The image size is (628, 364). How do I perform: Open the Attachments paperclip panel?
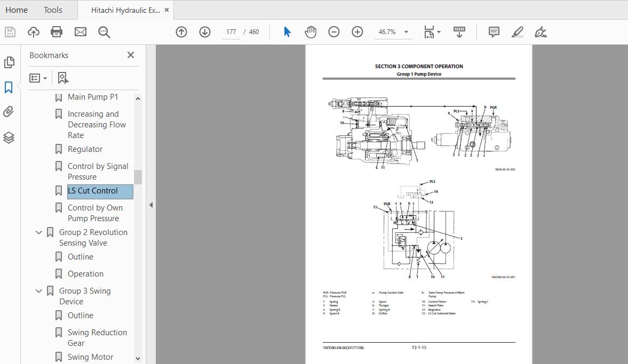click(9, 112)
